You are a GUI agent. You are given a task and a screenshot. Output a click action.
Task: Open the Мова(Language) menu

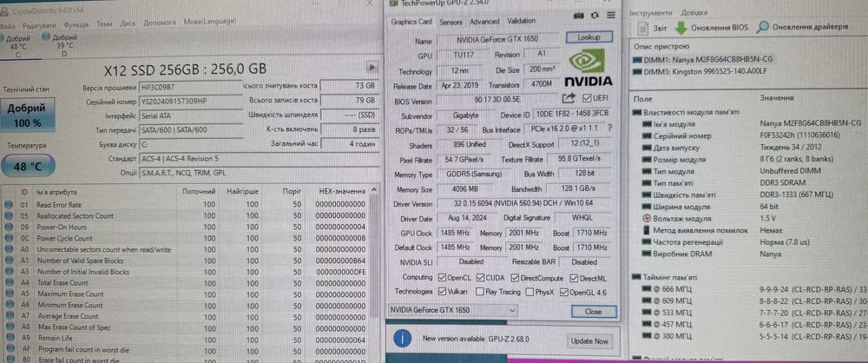click(x=210, y=23)
